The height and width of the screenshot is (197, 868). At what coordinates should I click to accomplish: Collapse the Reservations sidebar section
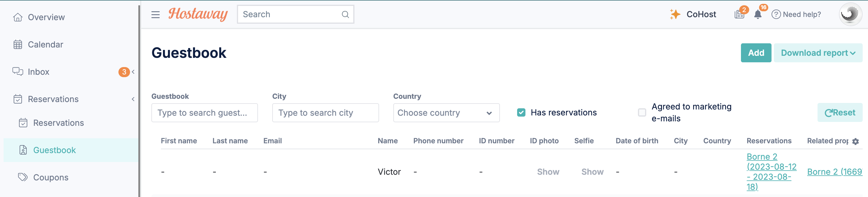point(133,99)
